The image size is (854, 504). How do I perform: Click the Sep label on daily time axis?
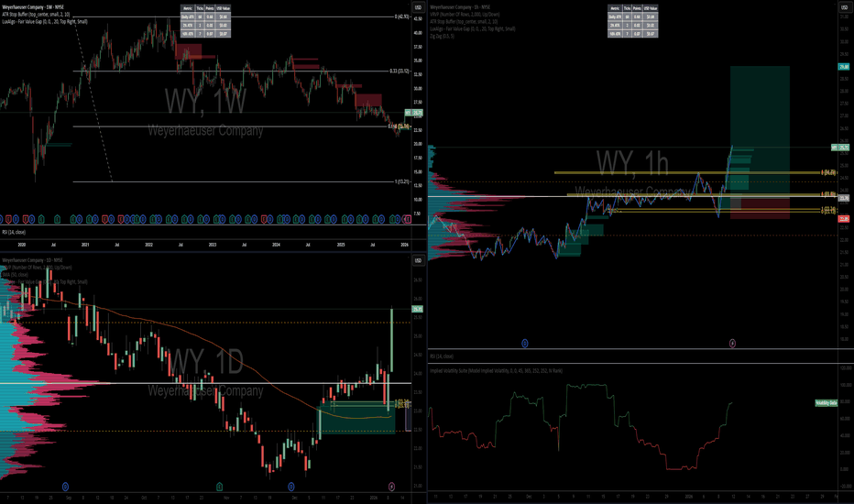pos(69,498)
